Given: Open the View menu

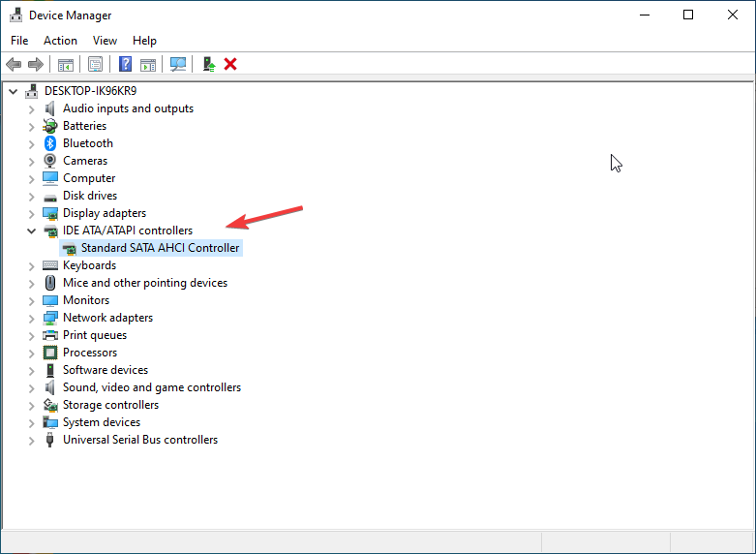Looking at the screenshot, I should point(105,41).
